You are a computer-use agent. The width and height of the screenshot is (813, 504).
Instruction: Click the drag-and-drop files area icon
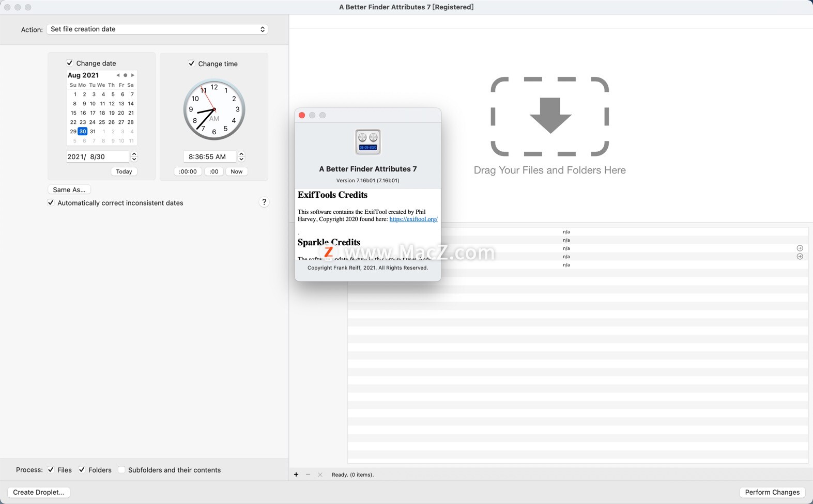tap(550, 117)
